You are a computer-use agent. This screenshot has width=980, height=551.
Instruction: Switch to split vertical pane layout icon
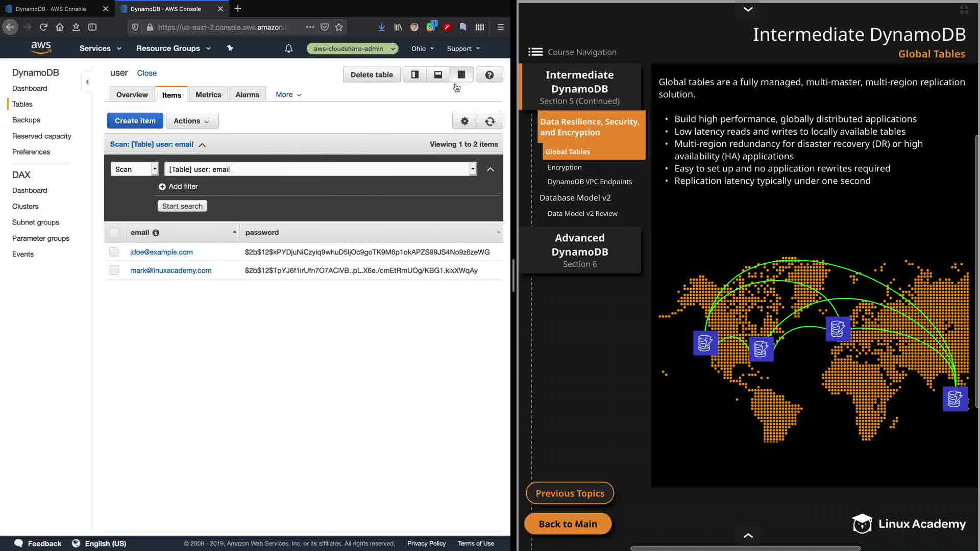click(414, 74)
